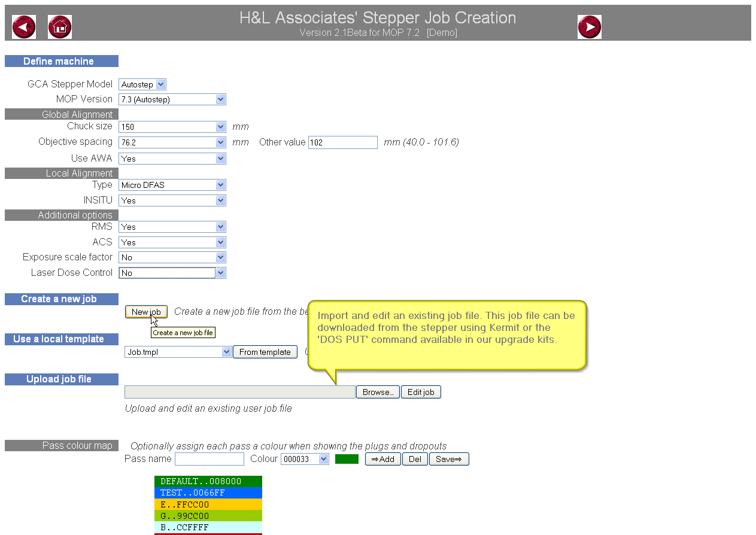Click the Pass colour map header
The width and height of the screenshot is (756, 535).
(x=62, y=445)
